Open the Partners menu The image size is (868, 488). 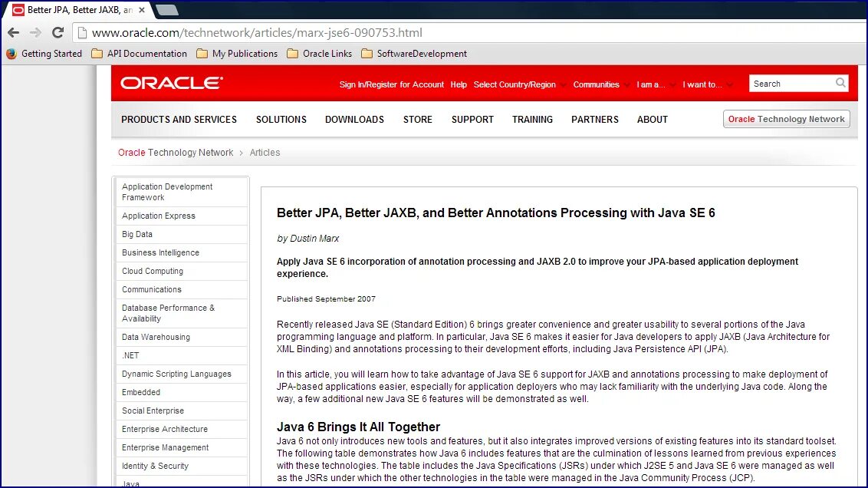click(594, 120)
